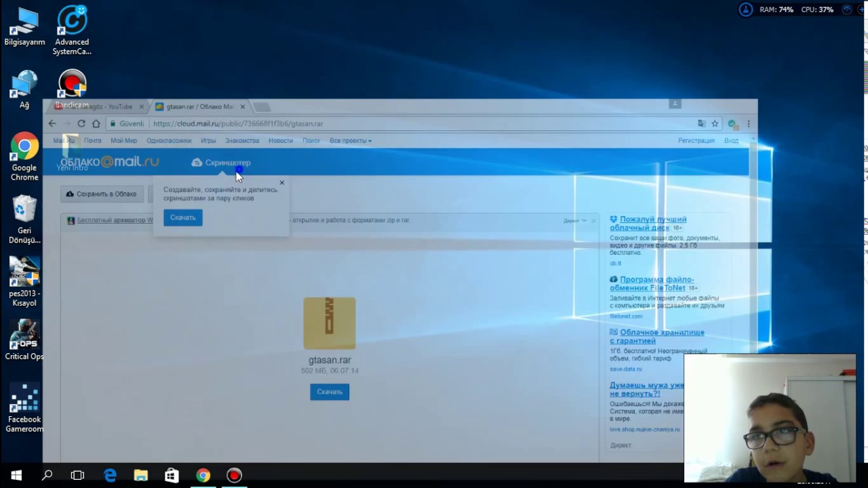The width and height of the screenshot is (868, 488).
Task: Select the gtasan.rar Облако Mail browser tab
Action: pos(199,106)
